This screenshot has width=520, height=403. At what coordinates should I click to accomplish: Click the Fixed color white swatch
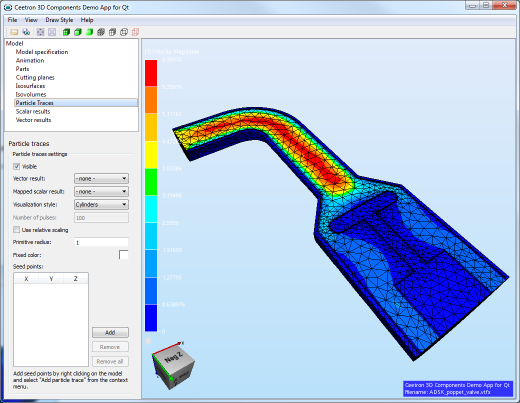[124, 255]
